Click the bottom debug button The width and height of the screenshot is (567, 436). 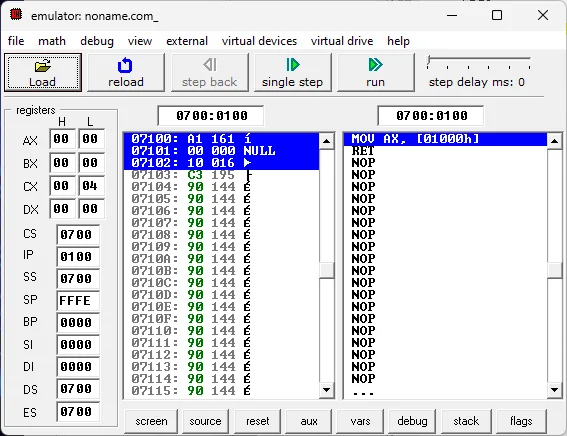412,421
